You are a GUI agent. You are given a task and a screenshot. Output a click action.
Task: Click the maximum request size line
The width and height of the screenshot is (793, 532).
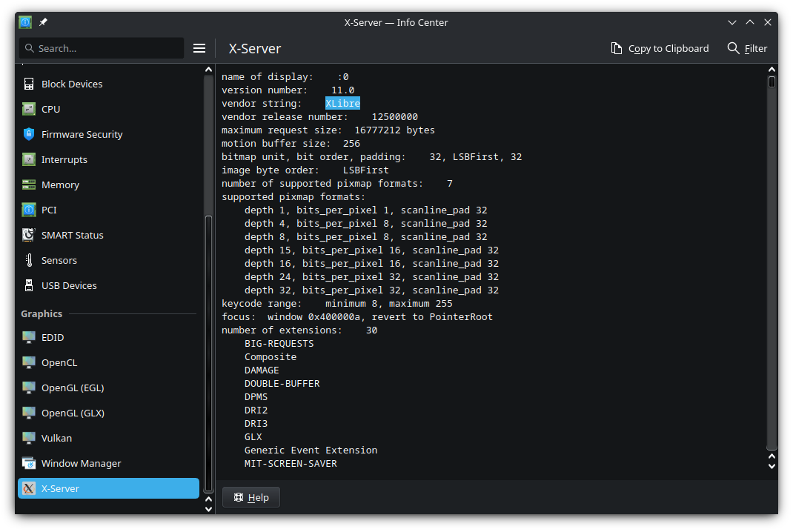tap(328, 130)
